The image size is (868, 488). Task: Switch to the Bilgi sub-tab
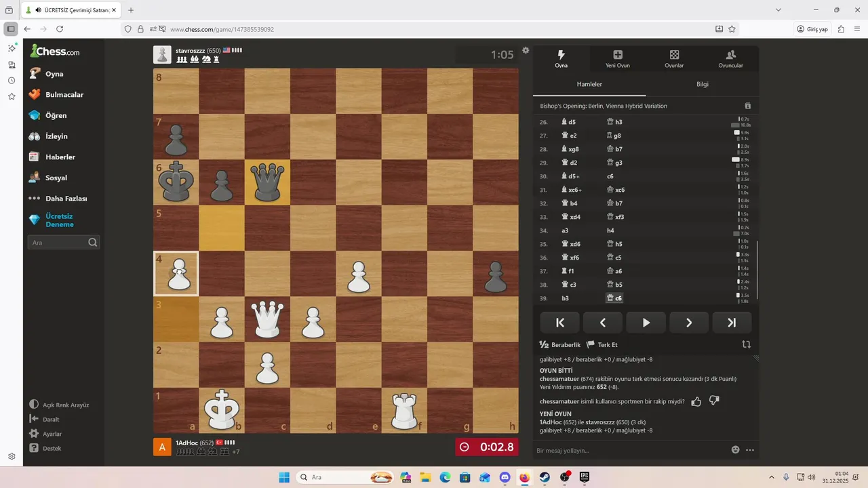(x=703, y=84)
